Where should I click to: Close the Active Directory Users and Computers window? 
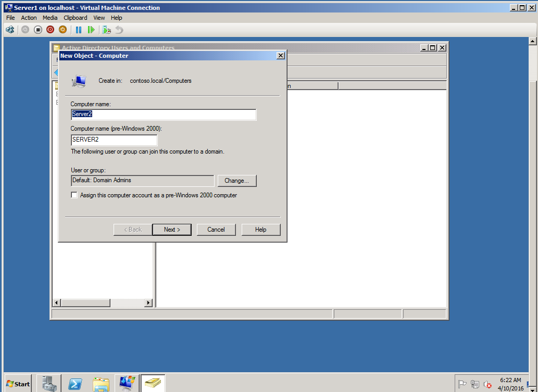point(442,48)
